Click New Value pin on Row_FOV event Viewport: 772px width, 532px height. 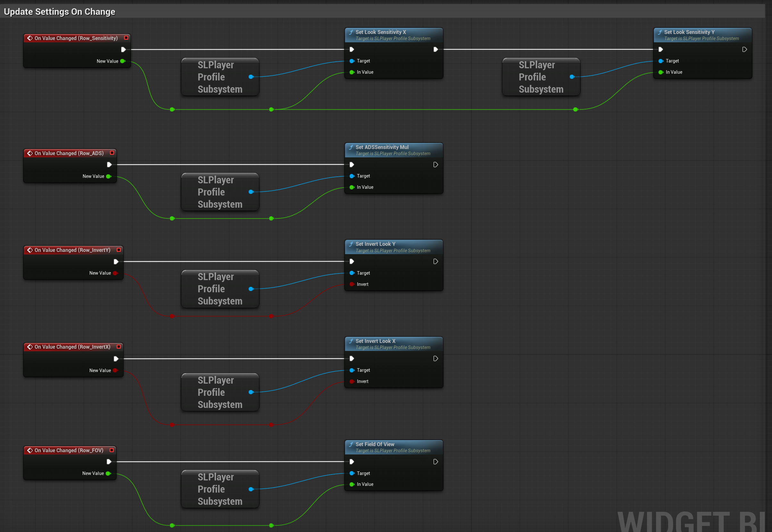[x=108, y=473]
